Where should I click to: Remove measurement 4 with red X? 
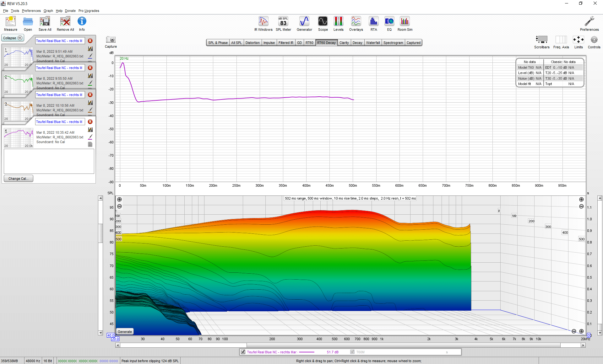(90, 122)
